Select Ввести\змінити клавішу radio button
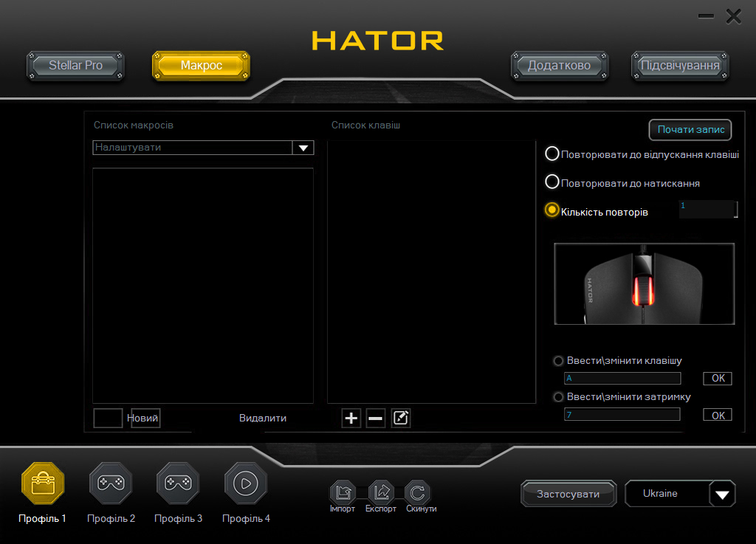Viewport: 756px width, 544px height. [x=558, y=360]
